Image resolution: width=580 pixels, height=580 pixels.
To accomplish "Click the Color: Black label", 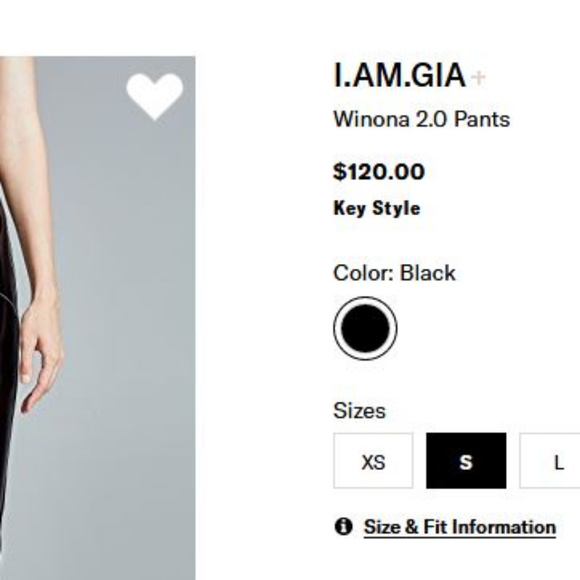I will [x=394, y=273].
